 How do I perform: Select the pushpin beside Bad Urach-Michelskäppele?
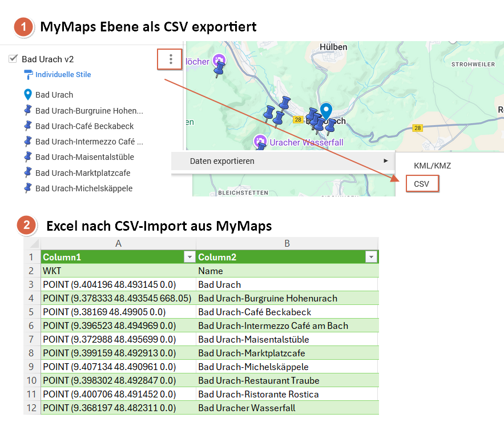tap(27, 188)
